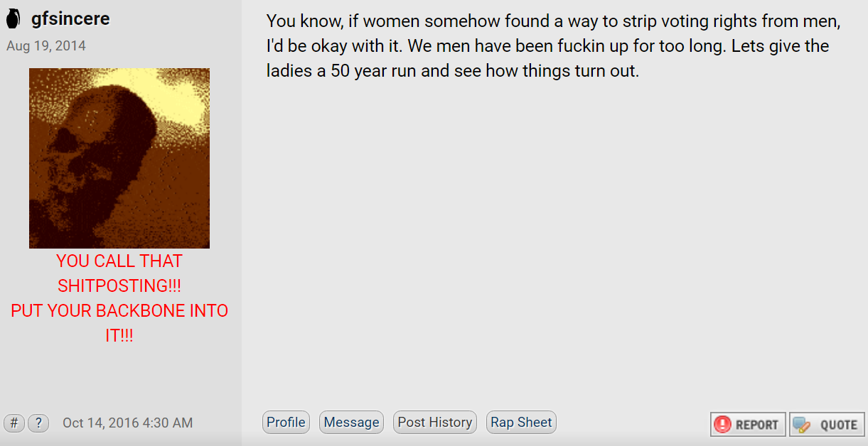
Task: Click the PUT YOUR BACKBONE INTO IT text
Action: 119,323
